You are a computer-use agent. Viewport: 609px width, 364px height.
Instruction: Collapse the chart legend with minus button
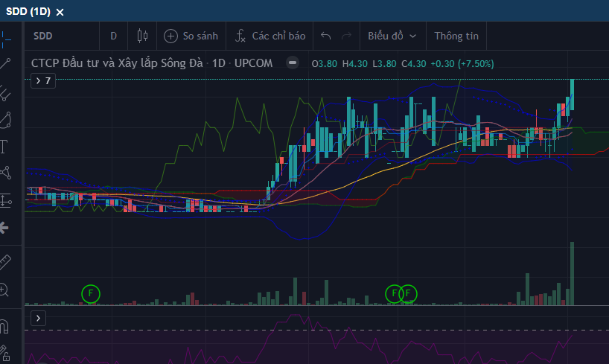[x=293, y=63]
